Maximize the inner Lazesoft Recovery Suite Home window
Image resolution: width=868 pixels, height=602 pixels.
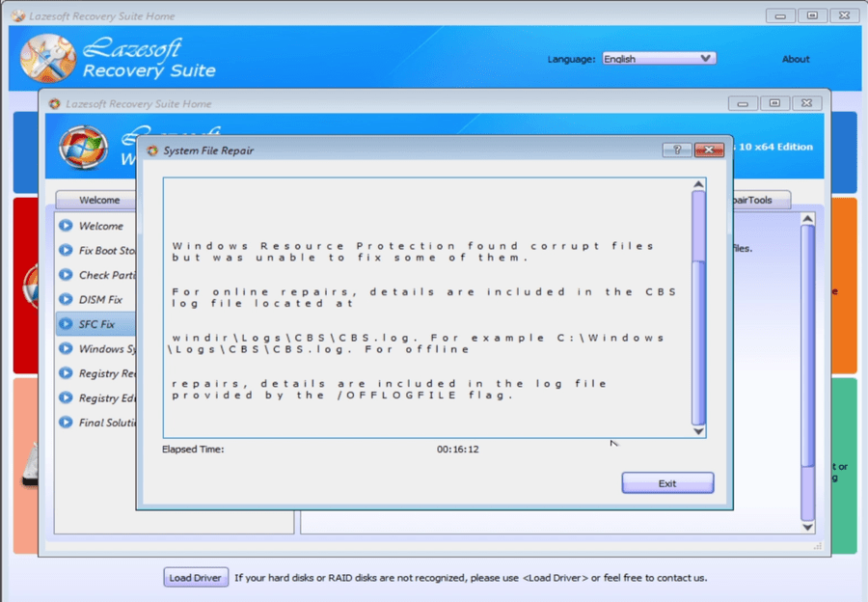tap(774, 103)
